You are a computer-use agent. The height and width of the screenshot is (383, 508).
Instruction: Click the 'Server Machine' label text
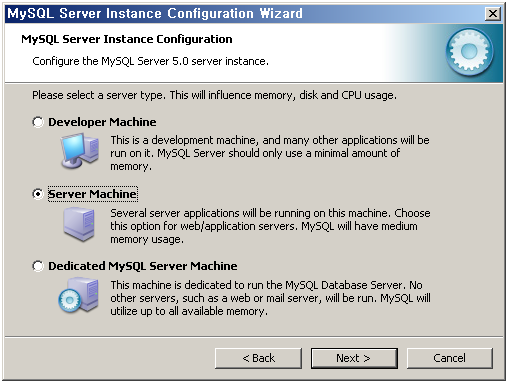coord(92,194)
